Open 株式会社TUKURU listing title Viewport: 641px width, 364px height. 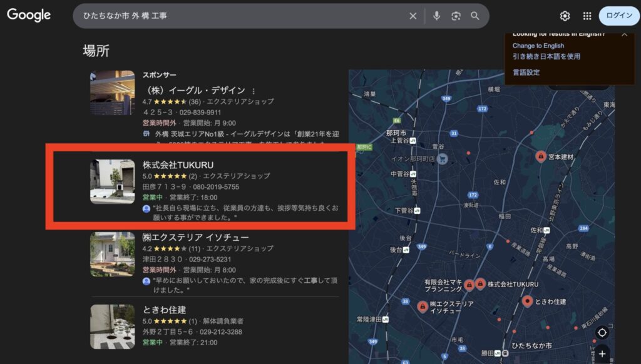coord(178,165)
